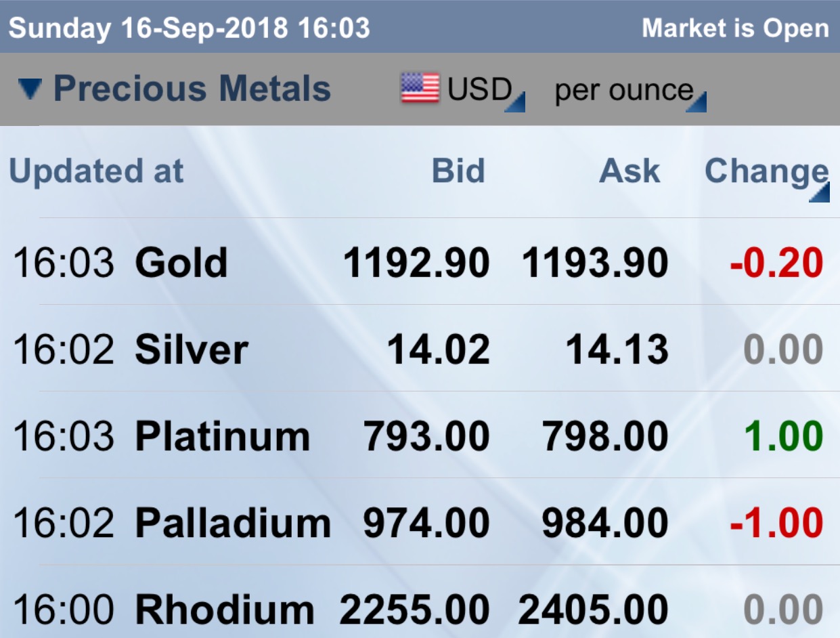Viewport: 840px width, 638px height.
Task: Click Gold bid price 1192.90
Action: point(416,263)
